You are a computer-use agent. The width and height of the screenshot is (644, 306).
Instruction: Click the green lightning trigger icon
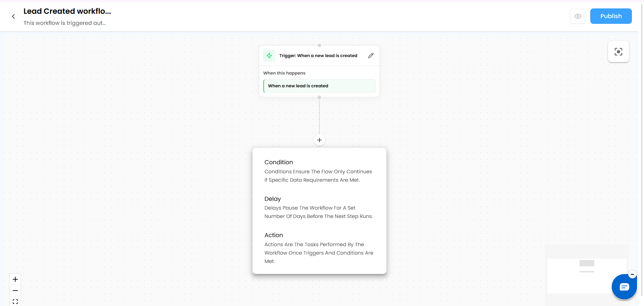[x=269, y=56]
